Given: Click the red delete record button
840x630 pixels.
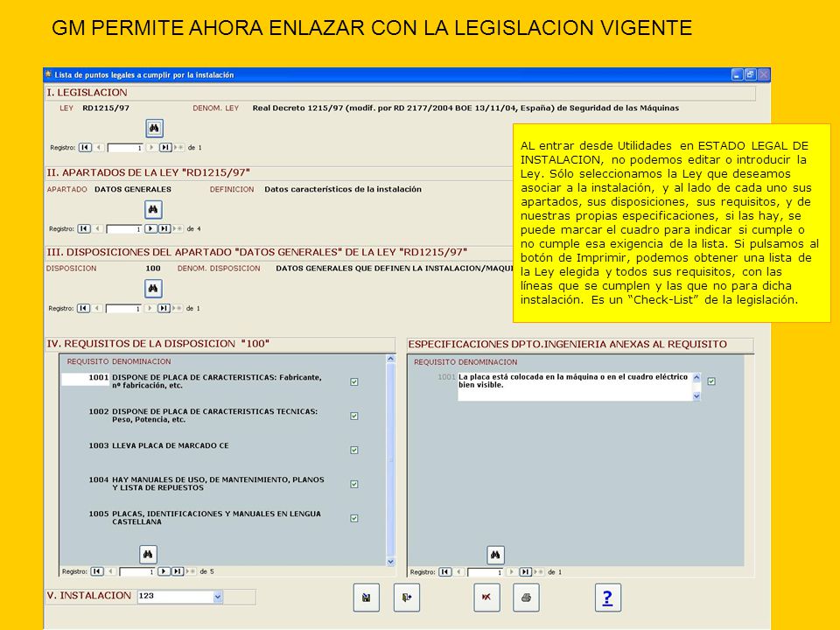Looking at the screenshot, I should 487,598.
